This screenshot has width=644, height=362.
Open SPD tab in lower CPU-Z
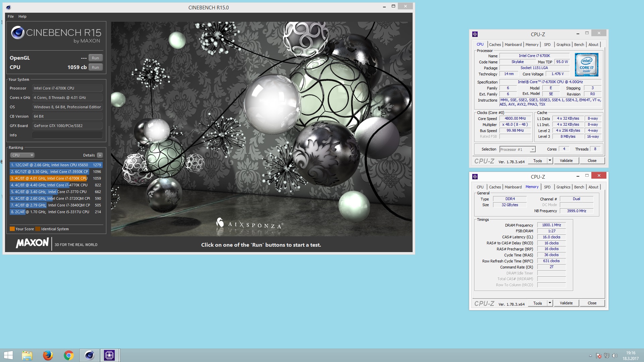547,187
